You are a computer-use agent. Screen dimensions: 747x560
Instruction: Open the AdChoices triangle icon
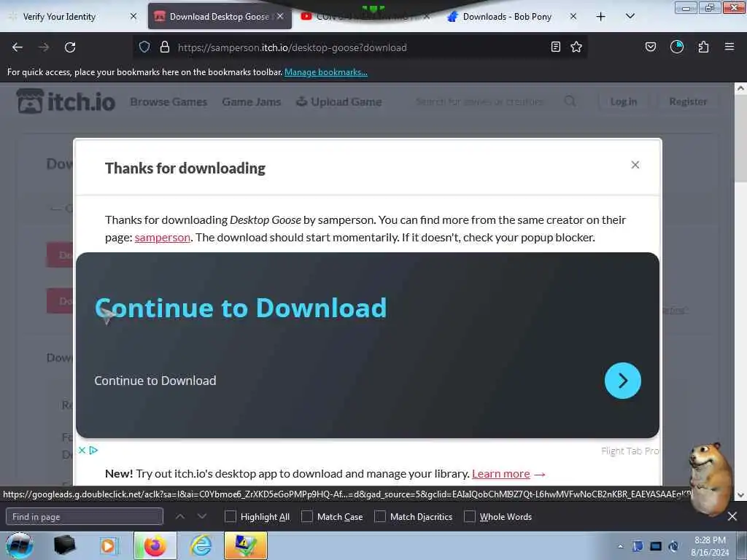pos(93,450)
